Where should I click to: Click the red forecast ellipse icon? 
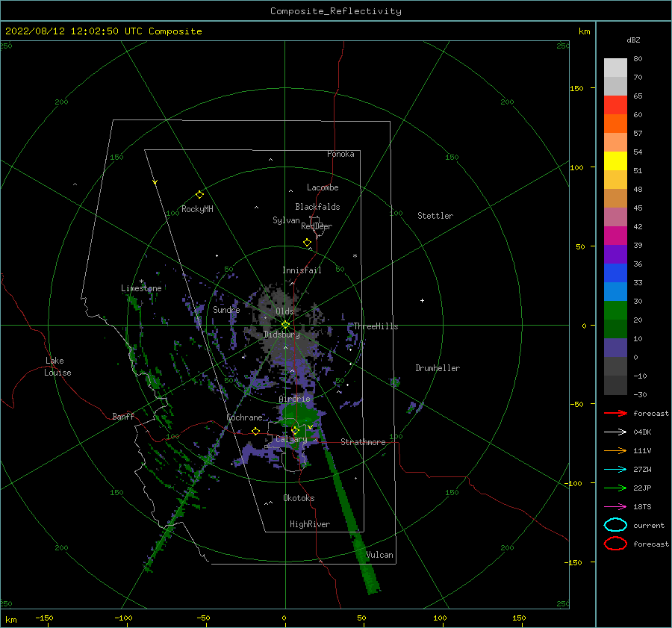(x=615, y=544)
